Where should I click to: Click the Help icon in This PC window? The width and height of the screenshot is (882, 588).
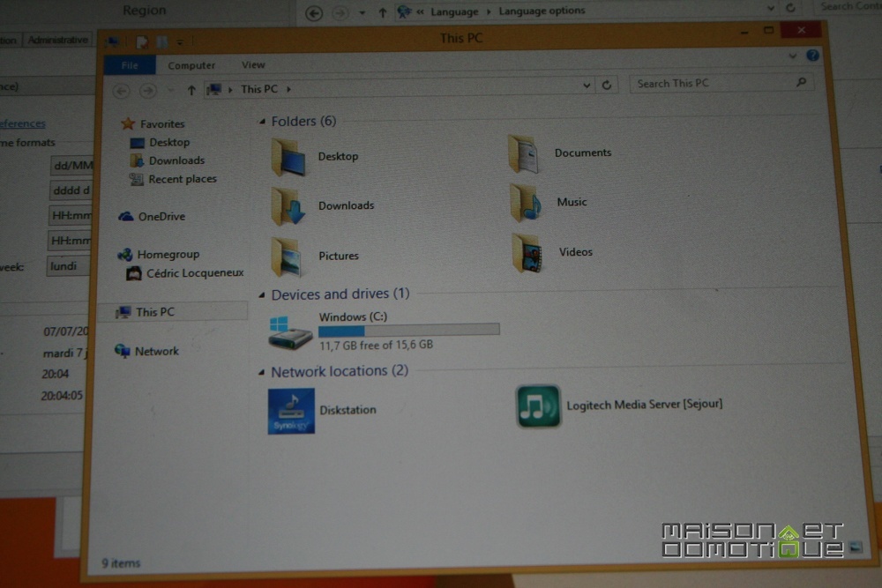812,55
